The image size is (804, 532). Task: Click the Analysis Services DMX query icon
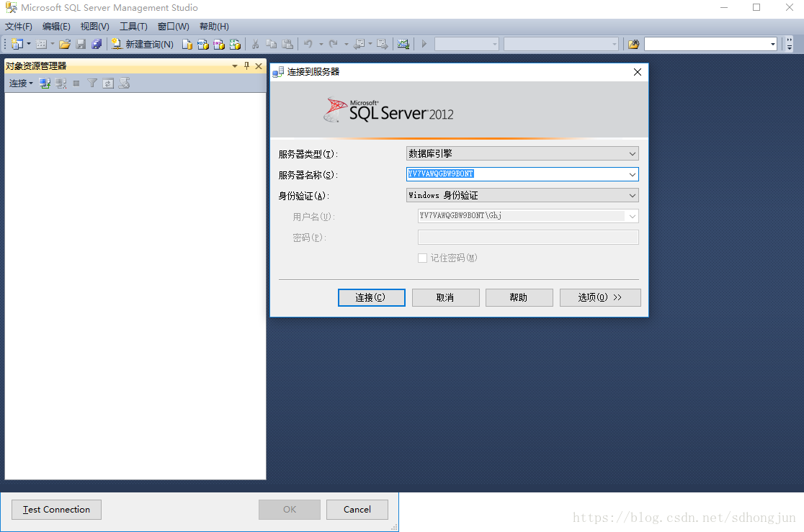click(x=219, y=44)
